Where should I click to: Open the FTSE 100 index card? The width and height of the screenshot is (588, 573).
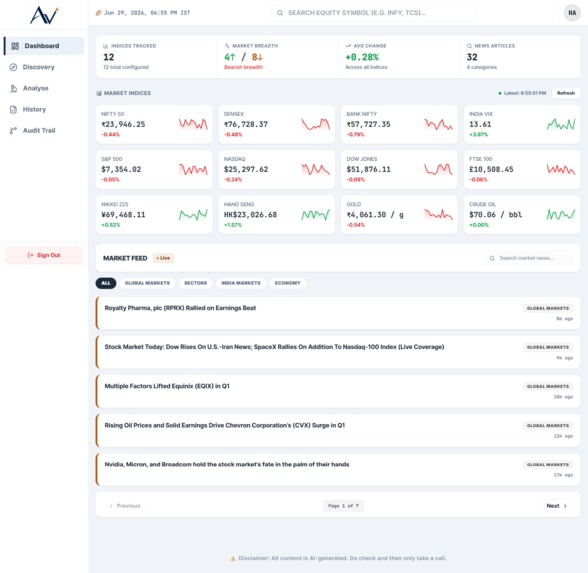[522, 170]
